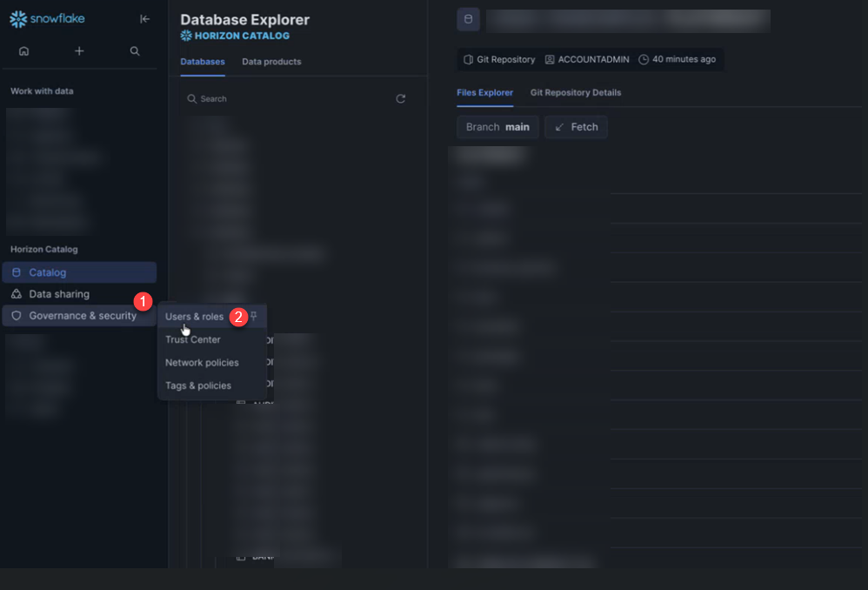Switch to the Data products tab

(x=271, y=62)
